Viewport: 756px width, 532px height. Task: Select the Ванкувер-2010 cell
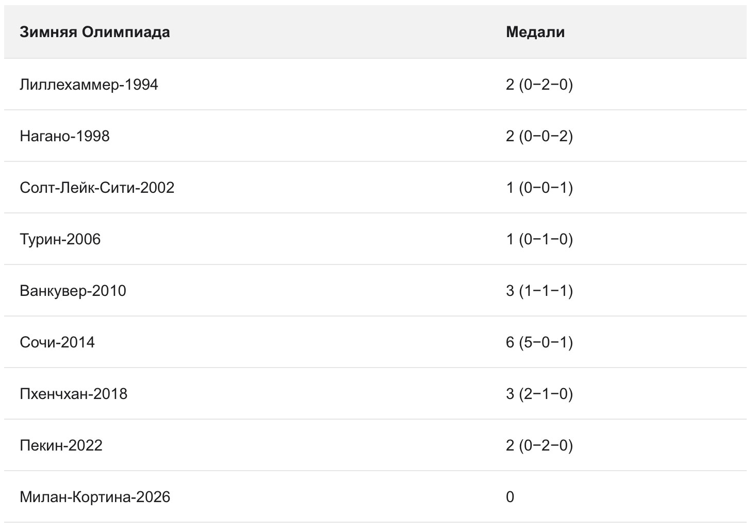coord(73,290)
